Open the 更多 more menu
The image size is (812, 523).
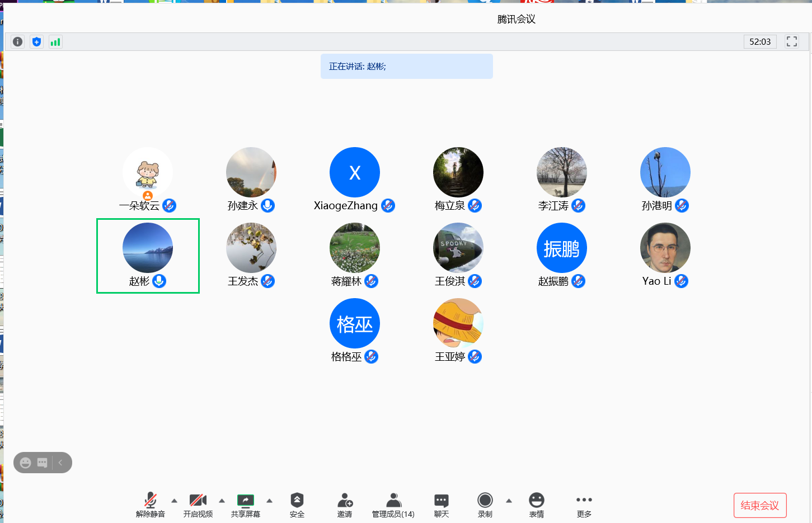[584, 504]
